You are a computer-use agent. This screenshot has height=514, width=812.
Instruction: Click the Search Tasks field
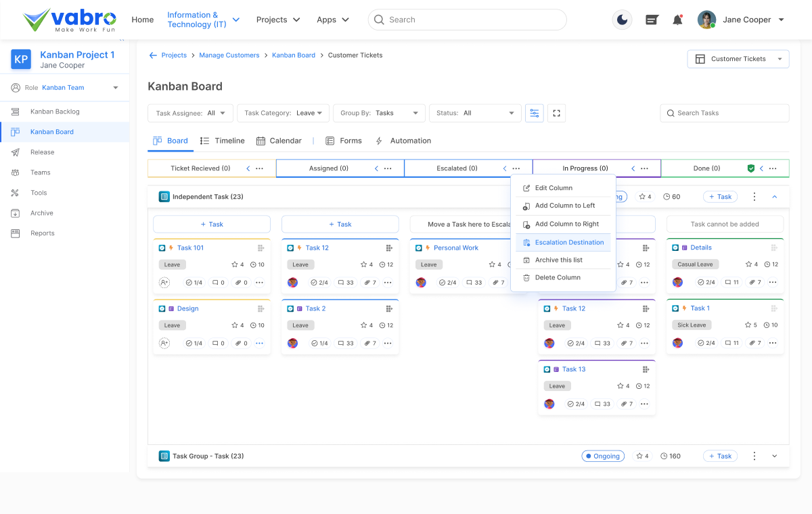(724, 114)
